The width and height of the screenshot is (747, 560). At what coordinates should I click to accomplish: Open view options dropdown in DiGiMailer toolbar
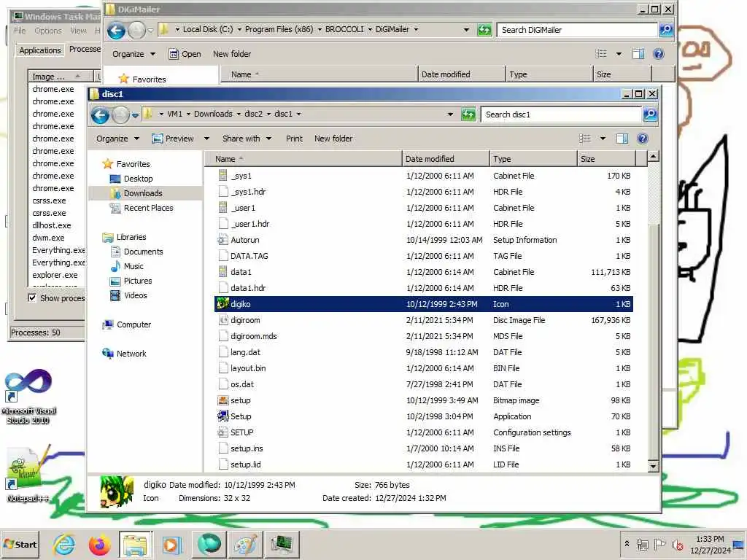point(619,54)
